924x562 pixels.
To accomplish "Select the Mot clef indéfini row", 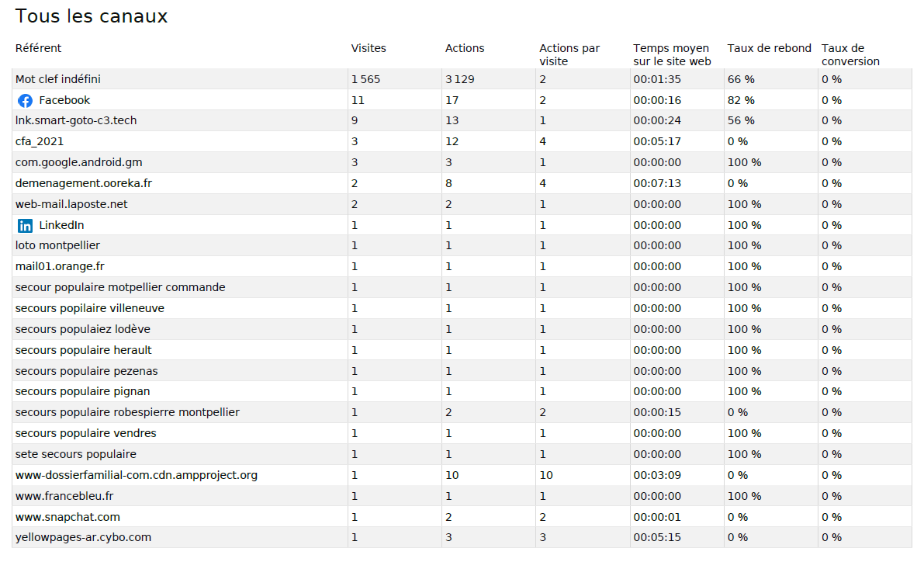I will coord(58,79).
